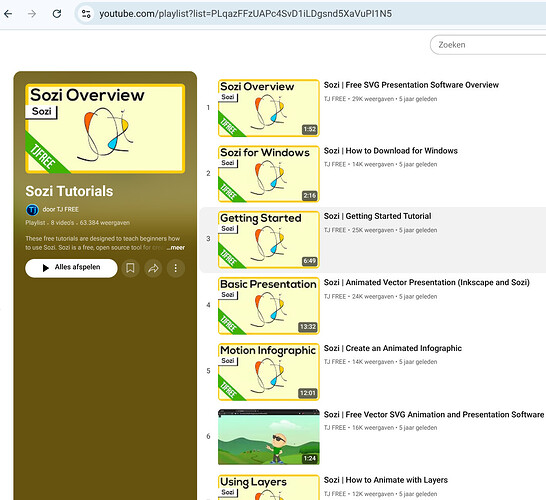
Task: Click the browser back arrow
Action: 8,14
